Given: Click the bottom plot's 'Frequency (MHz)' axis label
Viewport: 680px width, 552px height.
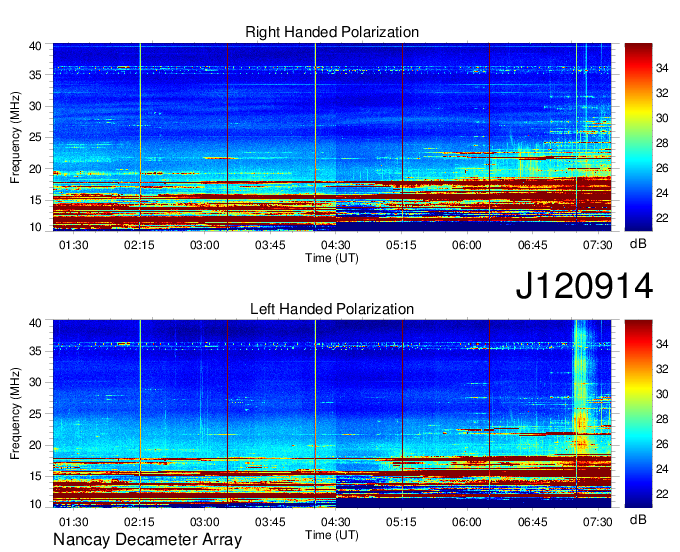Looking at the screenshot, I should click(x=15, y=414).
